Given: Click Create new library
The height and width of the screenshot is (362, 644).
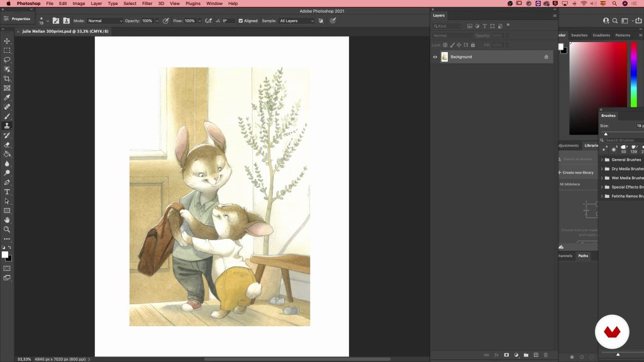Looking at the screenshot, I should point(577,172).
